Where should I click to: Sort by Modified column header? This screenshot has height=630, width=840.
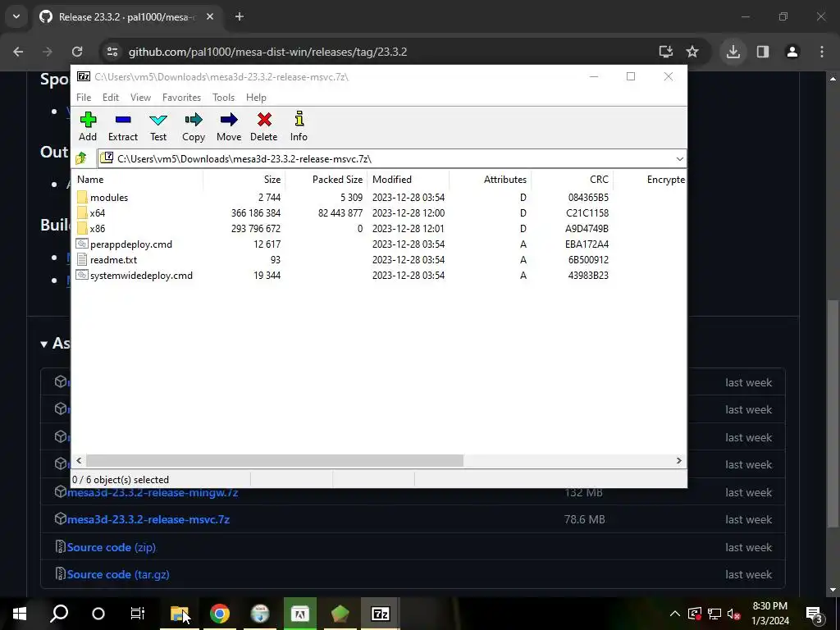tap(409, 180)
